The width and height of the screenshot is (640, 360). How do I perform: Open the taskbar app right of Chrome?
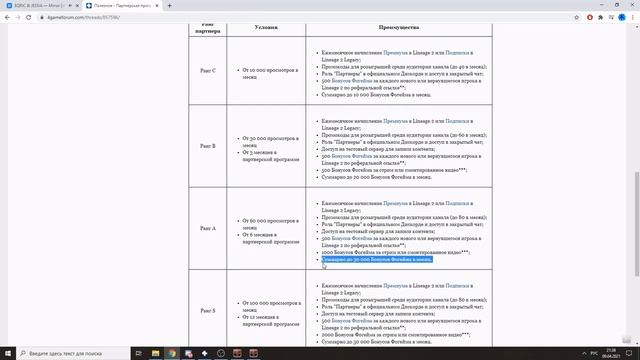pos(188,353)
